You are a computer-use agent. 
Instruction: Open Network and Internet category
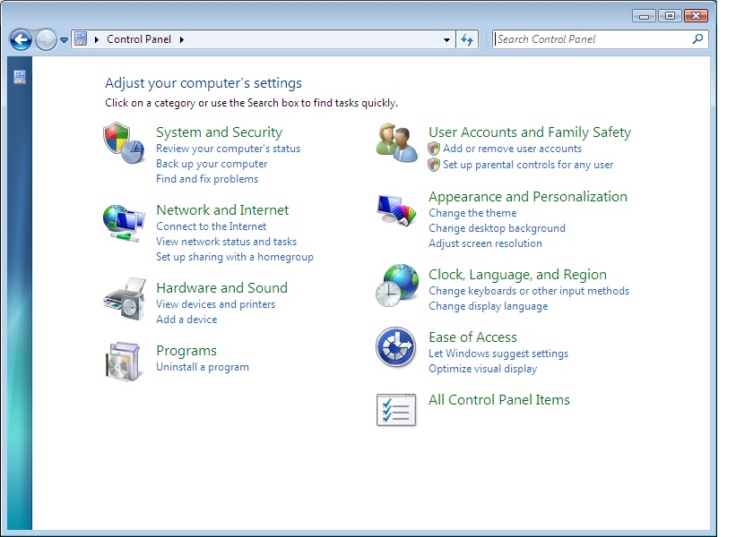pos(222,210)
